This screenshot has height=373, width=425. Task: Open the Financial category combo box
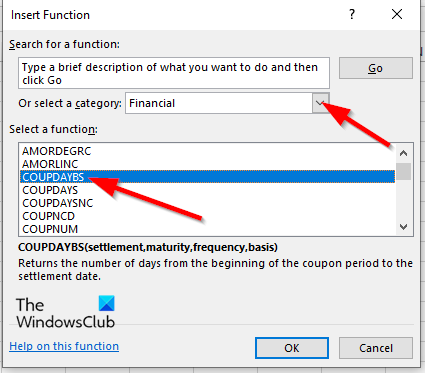pos(227,103)
